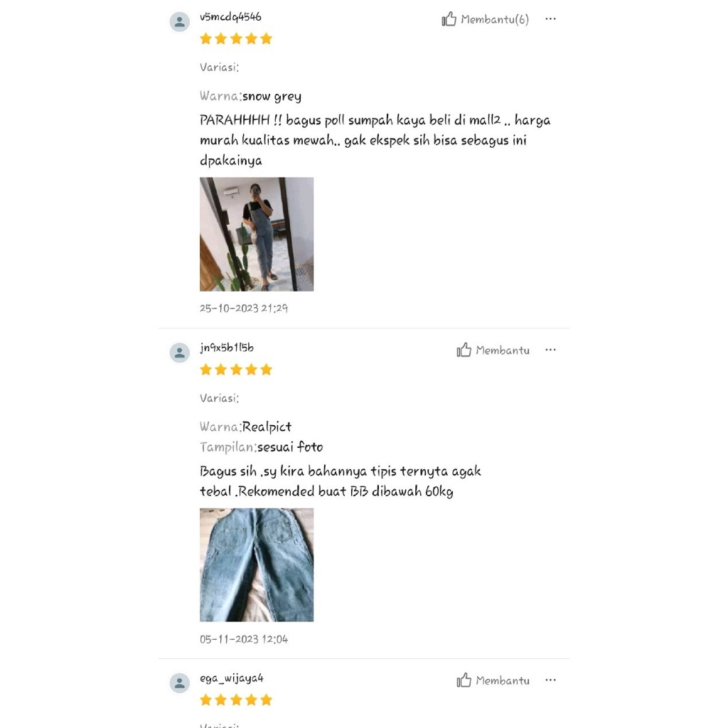Click star rating under jn9x5b1l5b
Viewport: 728px width, 728px height.
tap(236, 370)
